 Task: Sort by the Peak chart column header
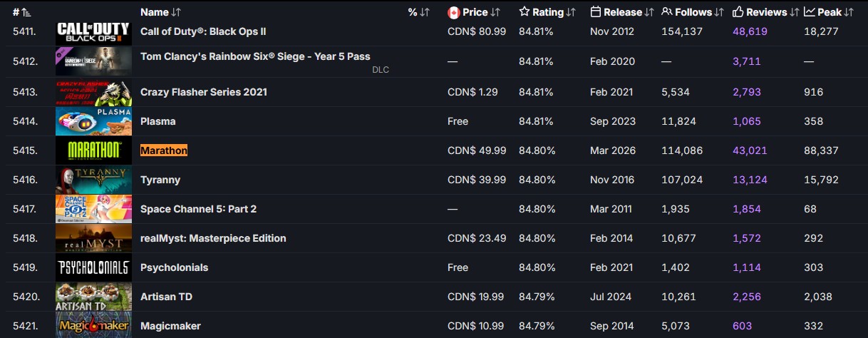point(829,12)
